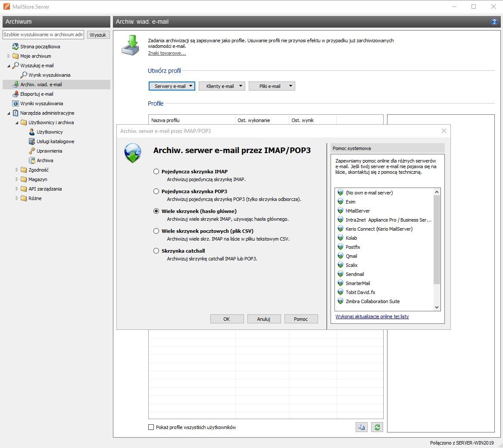Click the Uprawnienia key icon

[x=32, y=151]
